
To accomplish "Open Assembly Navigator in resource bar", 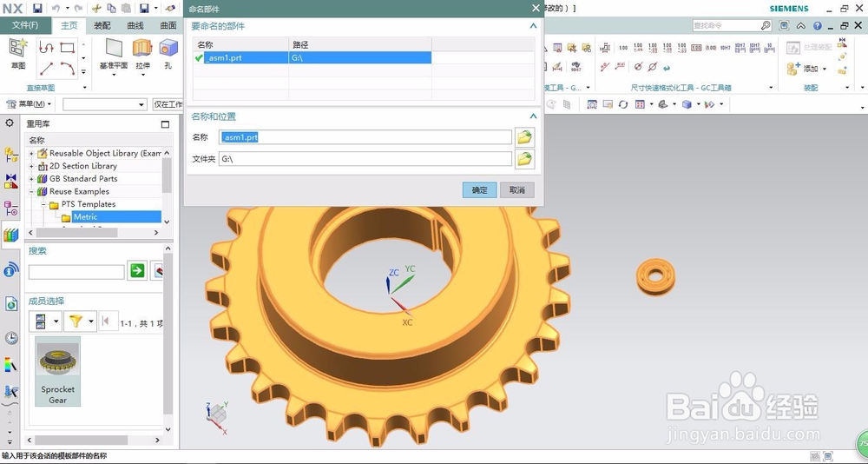I will point(11,155).
